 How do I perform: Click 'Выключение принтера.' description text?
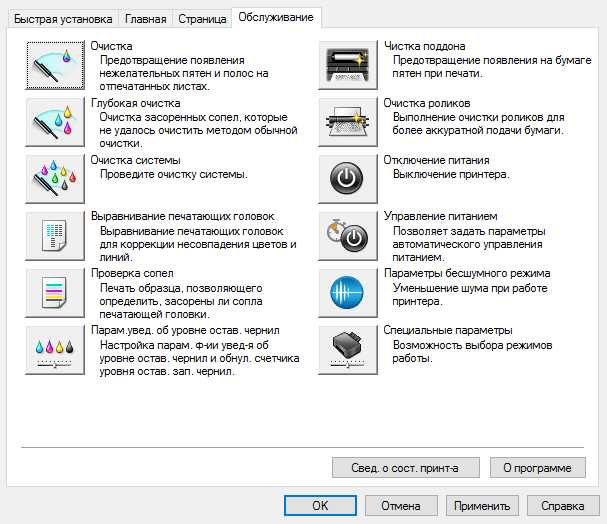coord(451,175)
